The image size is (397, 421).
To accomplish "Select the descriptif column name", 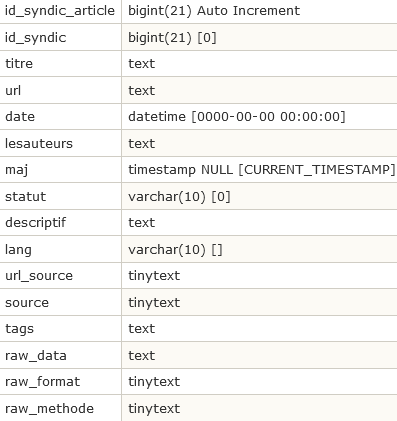I will (36, 223).
